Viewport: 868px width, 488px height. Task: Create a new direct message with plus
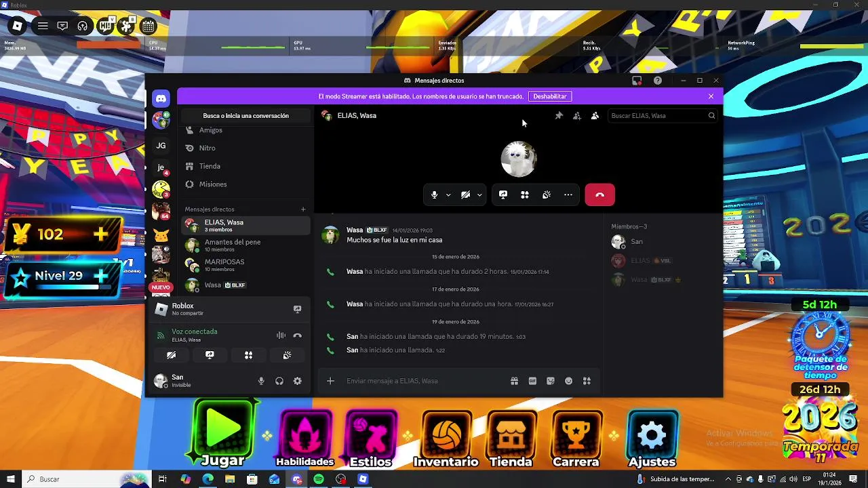coord(303,209)
